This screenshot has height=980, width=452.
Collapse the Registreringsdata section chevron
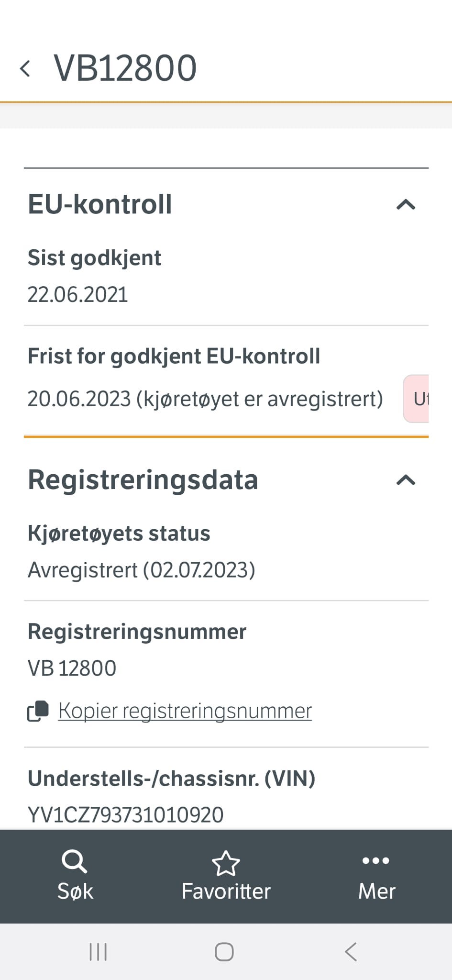(406, 480)
